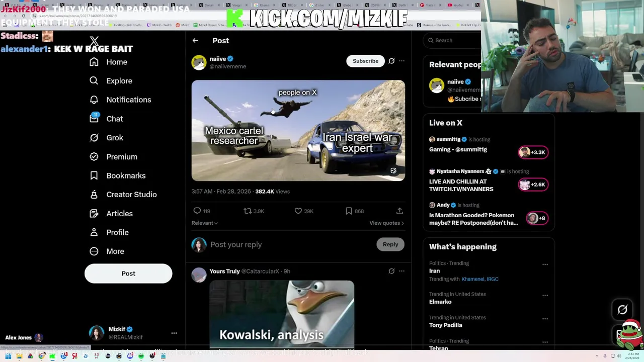The height and width of the screenshot is (362, 644).
Task: Click the Grok slash icon in sidebar
Action: pyautogui.click(x=94, y=138)
